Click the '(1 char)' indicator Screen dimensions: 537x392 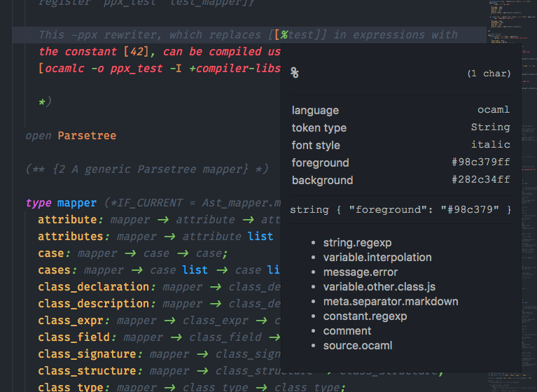click(489, 73)
